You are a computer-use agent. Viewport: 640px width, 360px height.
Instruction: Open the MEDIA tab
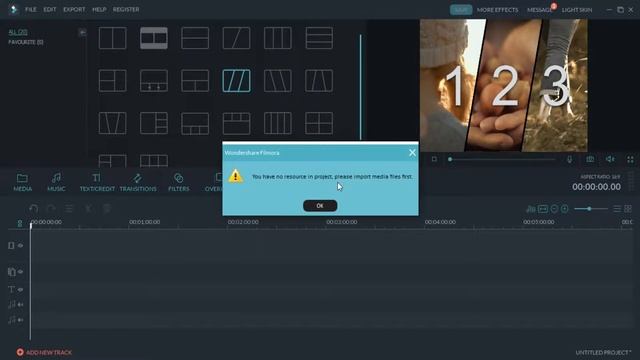pyautogui.click(x=22, y=182)
